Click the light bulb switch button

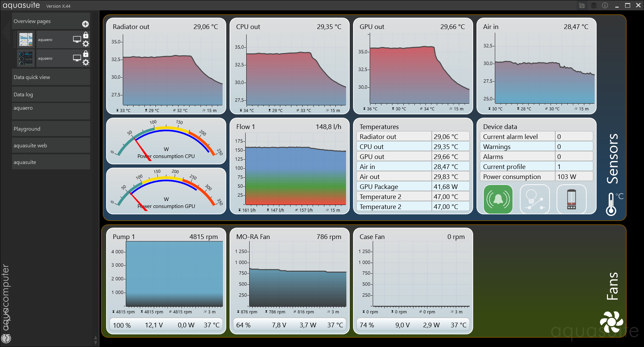coord(535,199)
